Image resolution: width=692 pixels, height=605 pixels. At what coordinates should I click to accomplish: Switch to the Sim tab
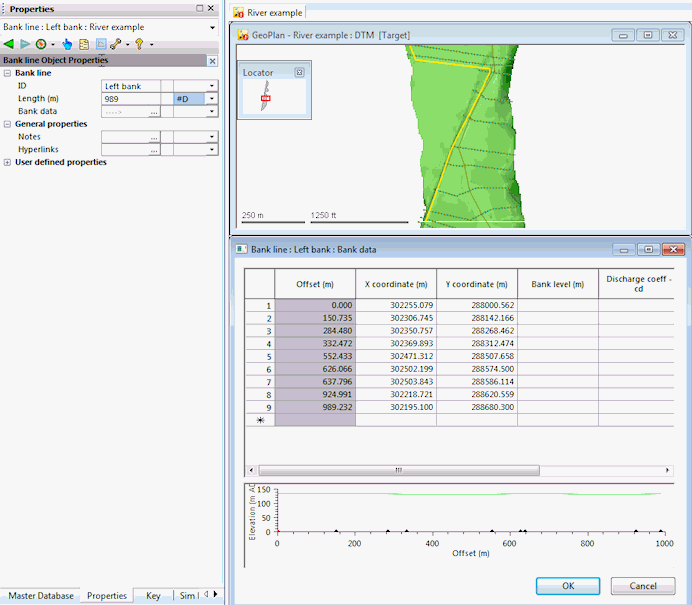(187, 596)
